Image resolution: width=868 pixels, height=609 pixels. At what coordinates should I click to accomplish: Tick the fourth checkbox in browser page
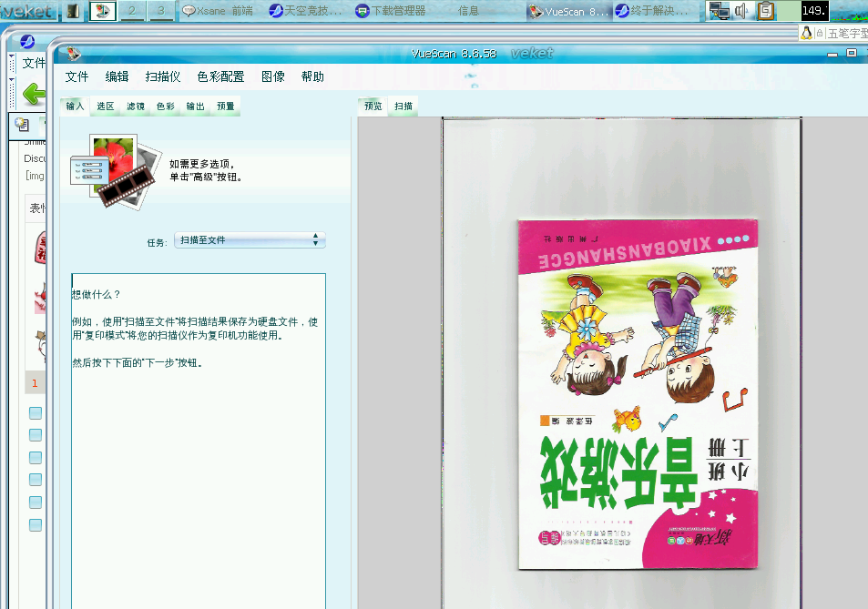point(36,480)
